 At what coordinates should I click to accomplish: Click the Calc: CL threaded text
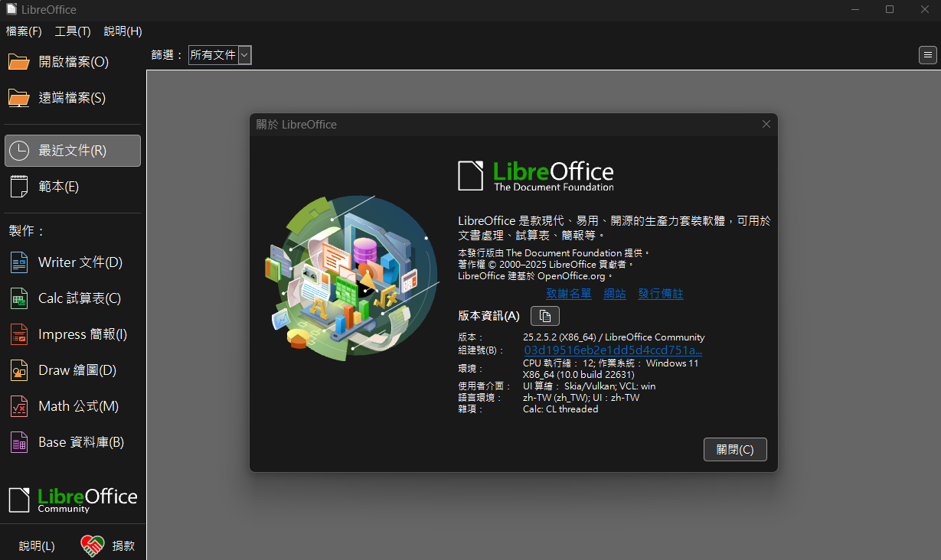(560, 409)
